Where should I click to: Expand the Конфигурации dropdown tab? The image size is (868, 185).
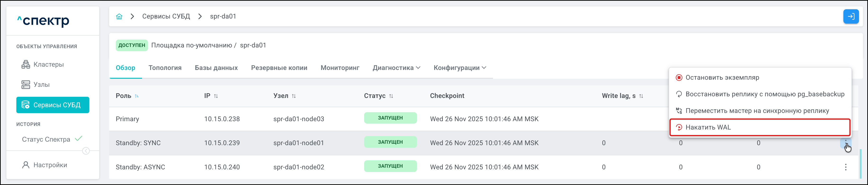[x=460, y=68]
